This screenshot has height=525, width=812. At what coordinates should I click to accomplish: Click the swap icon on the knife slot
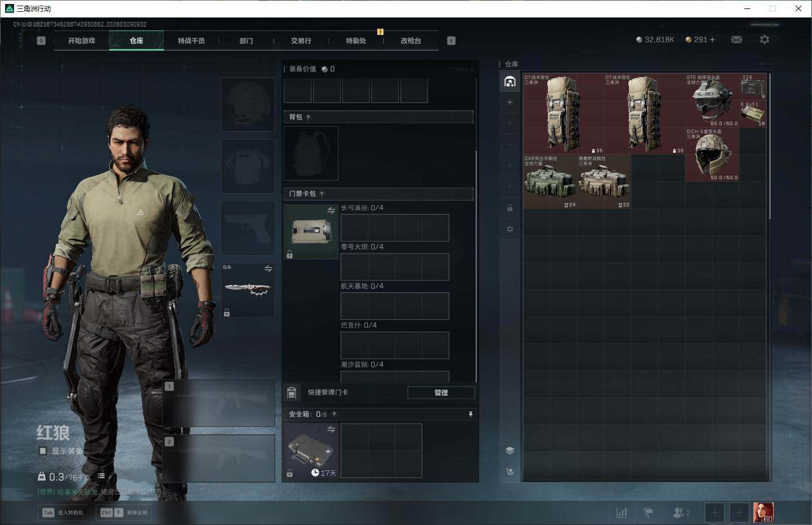click(268, 269)
